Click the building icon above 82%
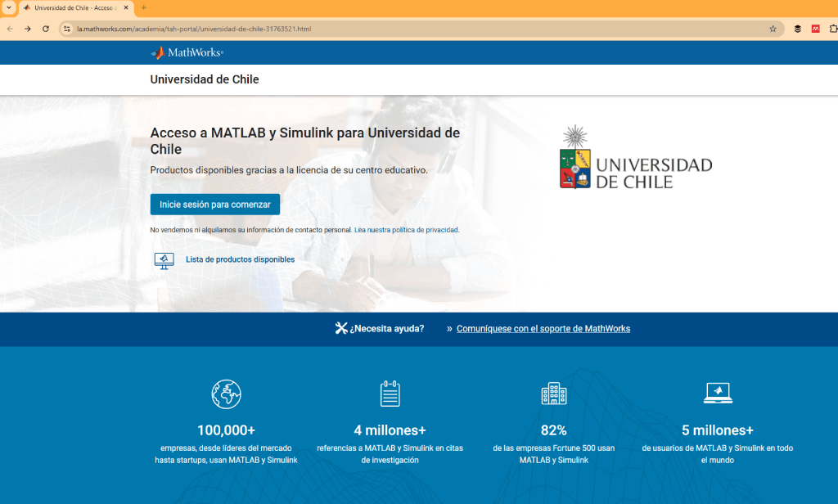The width and height of the screenshot is (838, 504). pyautogui.click(x=554, y=394)
